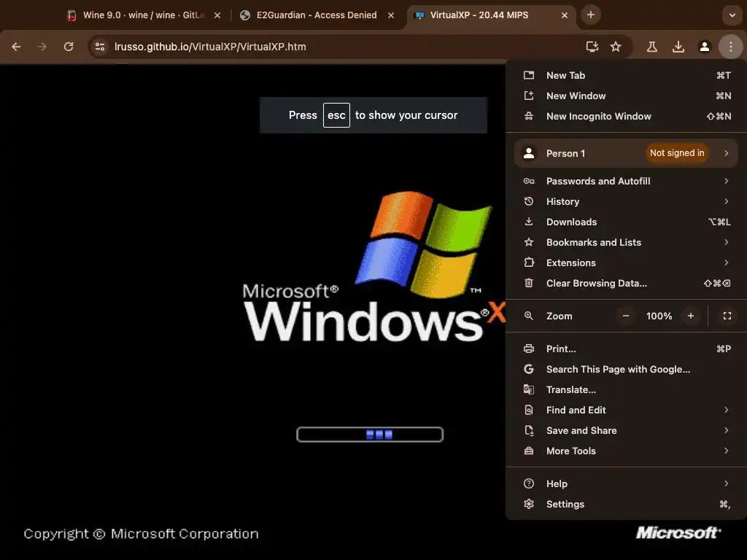Click the Google G icon
The image size is (747, 560).
529,370
